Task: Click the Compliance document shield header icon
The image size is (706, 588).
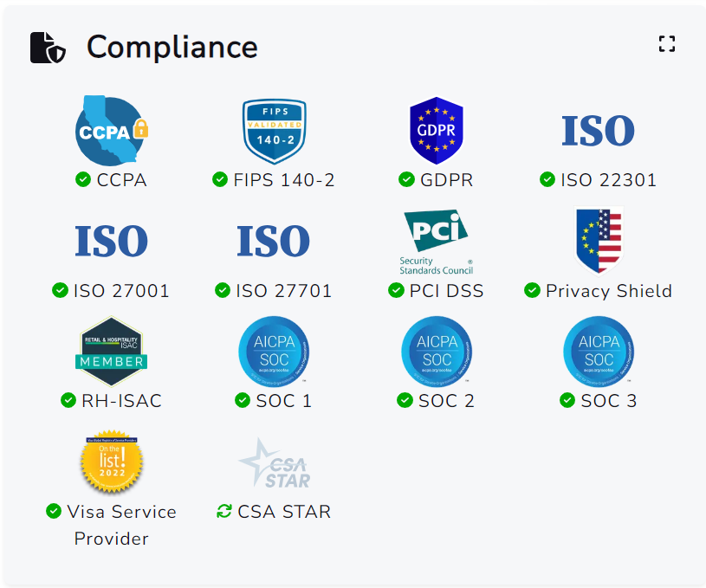Action: (x=48, y=47)
